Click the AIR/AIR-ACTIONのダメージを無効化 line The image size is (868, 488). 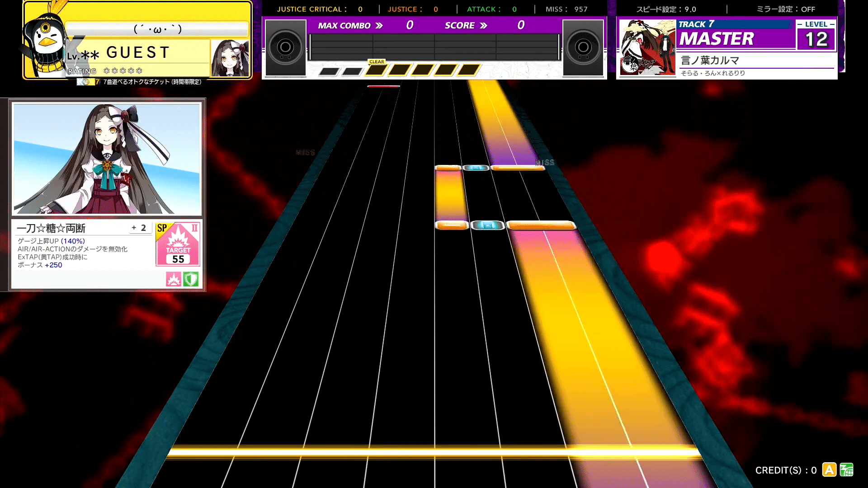(72, 249)
